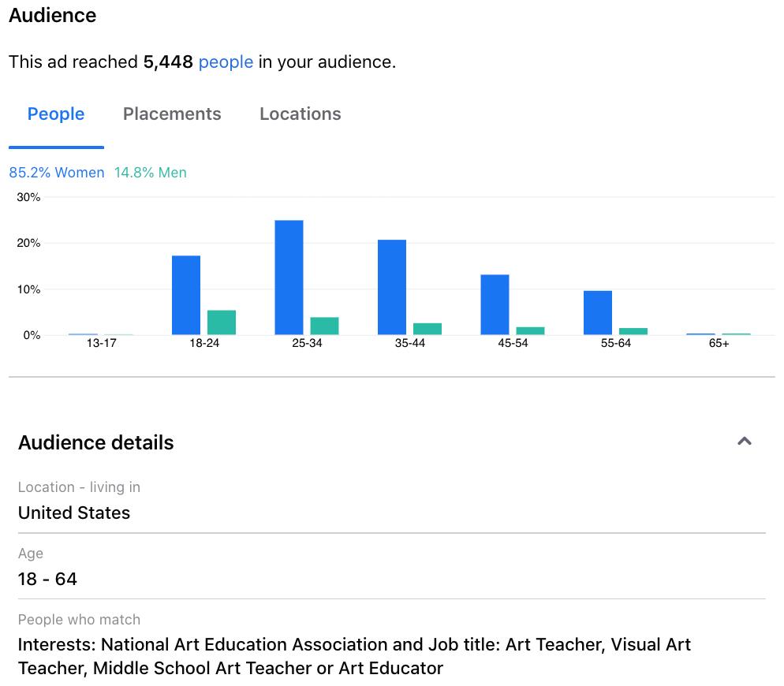Click the blue women bar for 25-34
This screenshot has width=784, height=686.
pyautogui.click(x=289, y=278)
